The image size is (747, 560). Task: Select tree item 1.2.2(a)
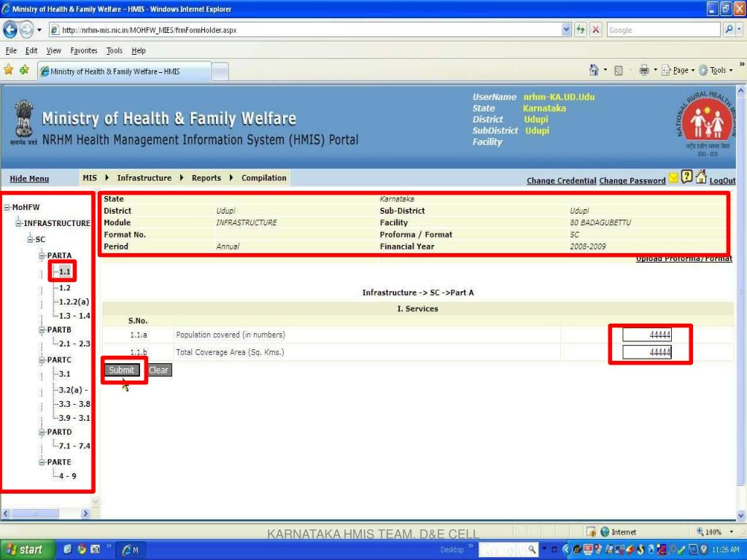(x=74, y=301)
